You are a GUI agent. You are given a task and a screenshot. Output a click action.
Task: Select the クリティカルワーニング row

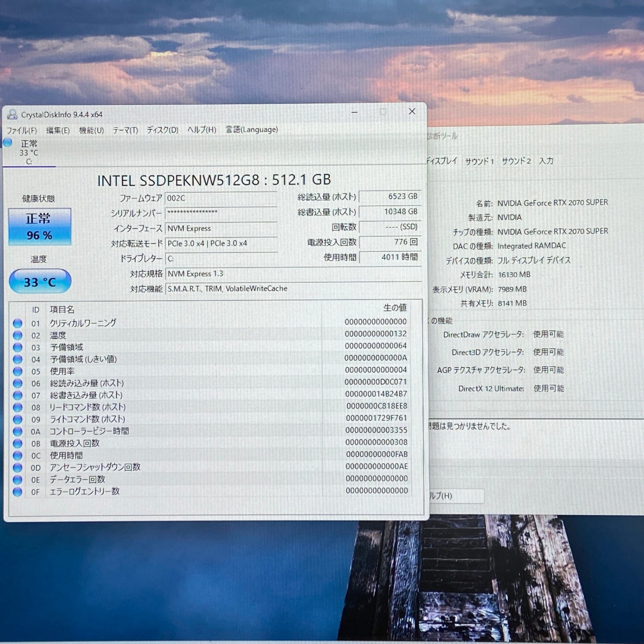click(209, 323)
